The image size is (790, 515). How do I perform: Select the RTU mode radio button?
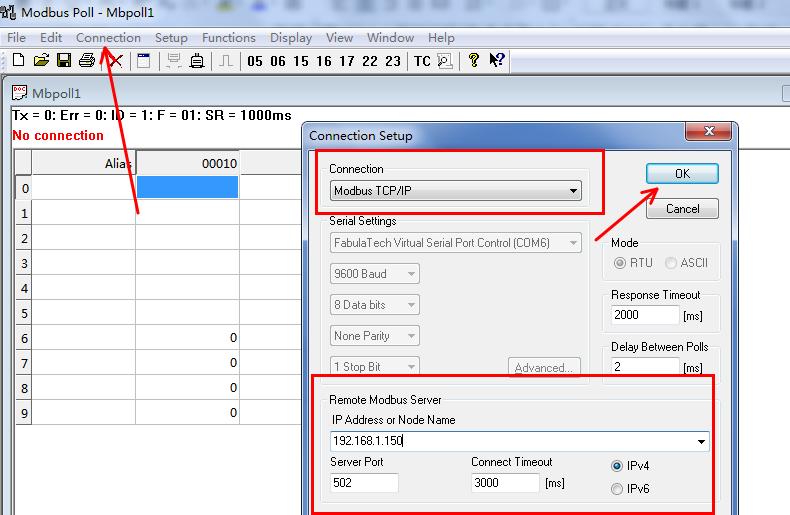[620, 263]
